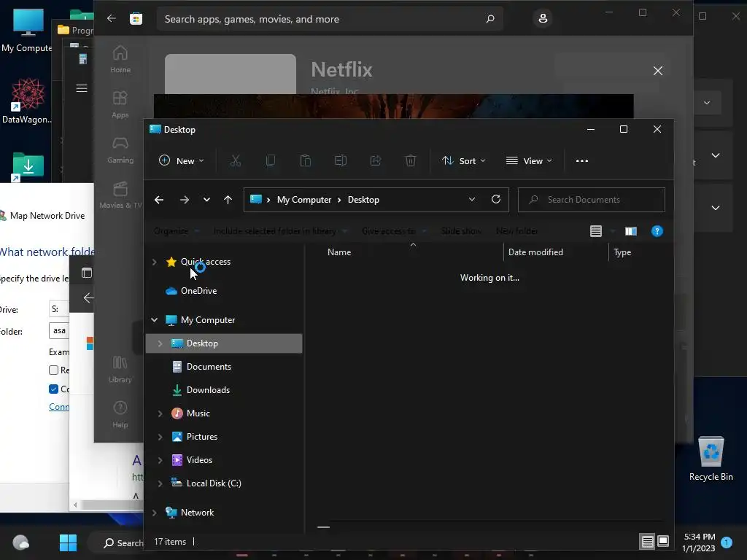
Task: Refresh the Desktop folder view
Action: click(496, 200)
